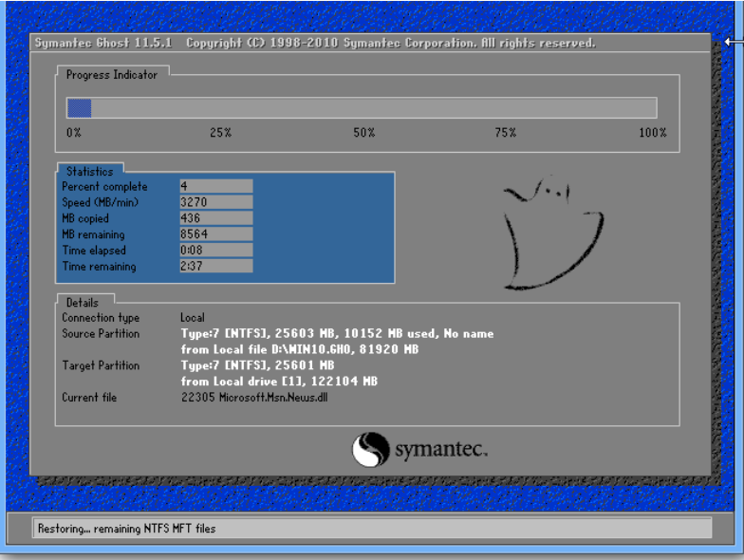Select the Progress Indicator group label

click(112, 74)
